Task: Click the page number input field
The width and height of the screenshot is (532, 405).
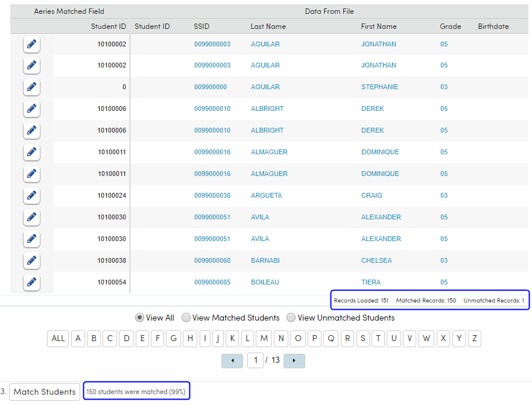Action: [x=255, y=360]
